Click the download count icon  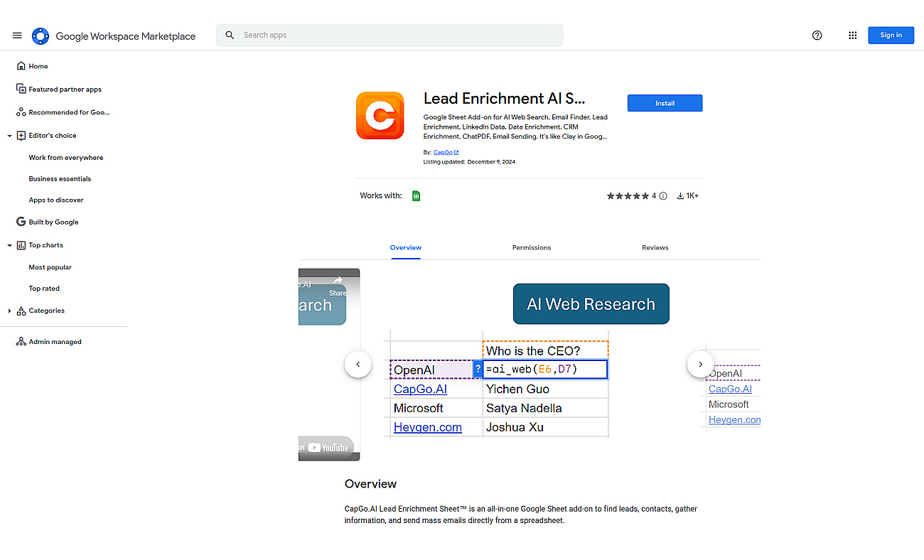pos(680,195)
